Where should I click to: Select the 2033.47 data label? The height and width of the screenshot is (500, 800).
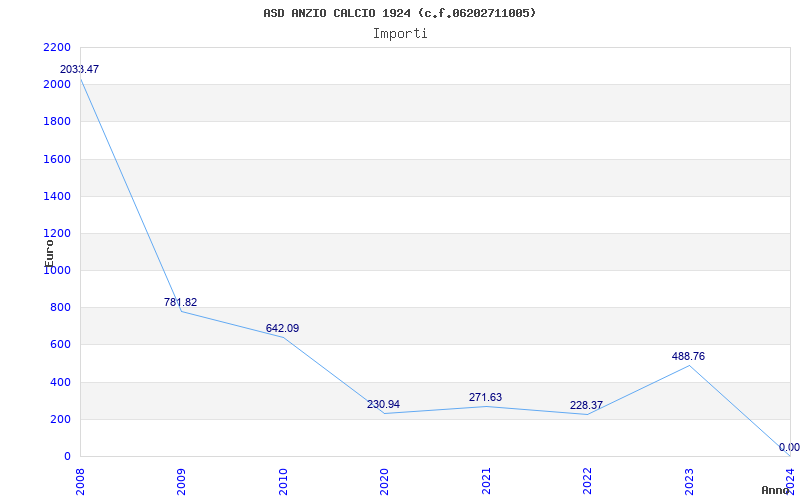pos(80,69)
